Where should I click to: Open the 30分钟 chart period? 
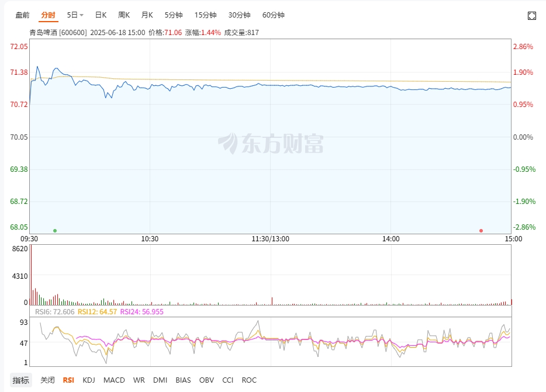coord(239,15)
